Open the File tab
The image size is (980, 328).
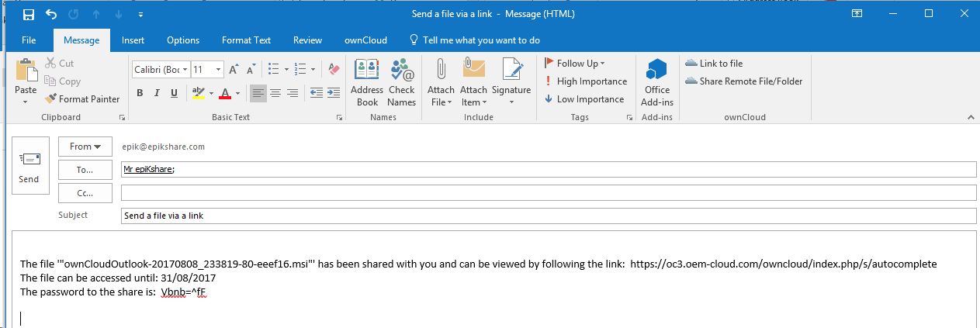tap(29, 40)
